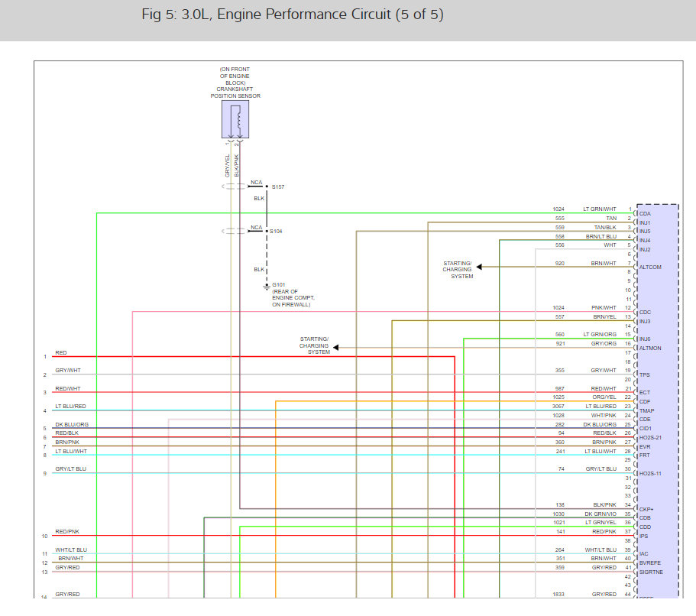The width and height of the screenshot is (696, 616).
Task: Click the CKP+ terminal label
Action: tap(646, 509)
